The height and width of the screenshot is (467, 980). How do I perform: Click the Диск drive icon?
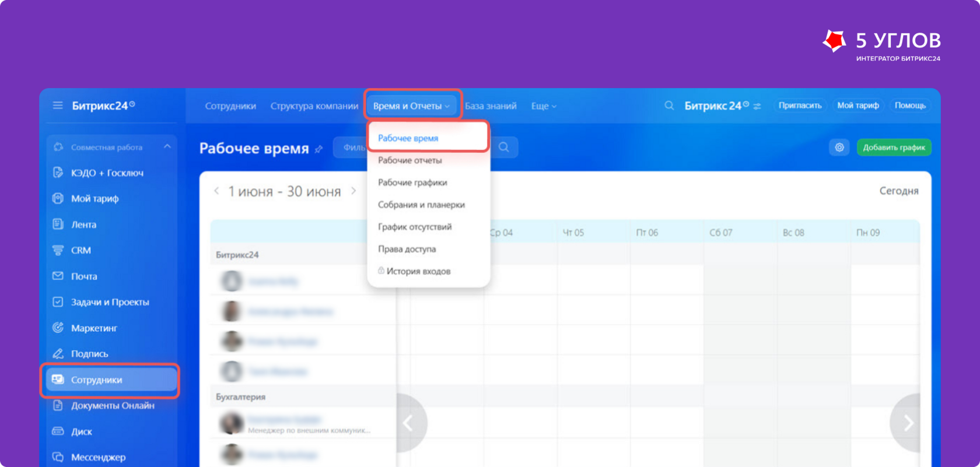point(58,431)
